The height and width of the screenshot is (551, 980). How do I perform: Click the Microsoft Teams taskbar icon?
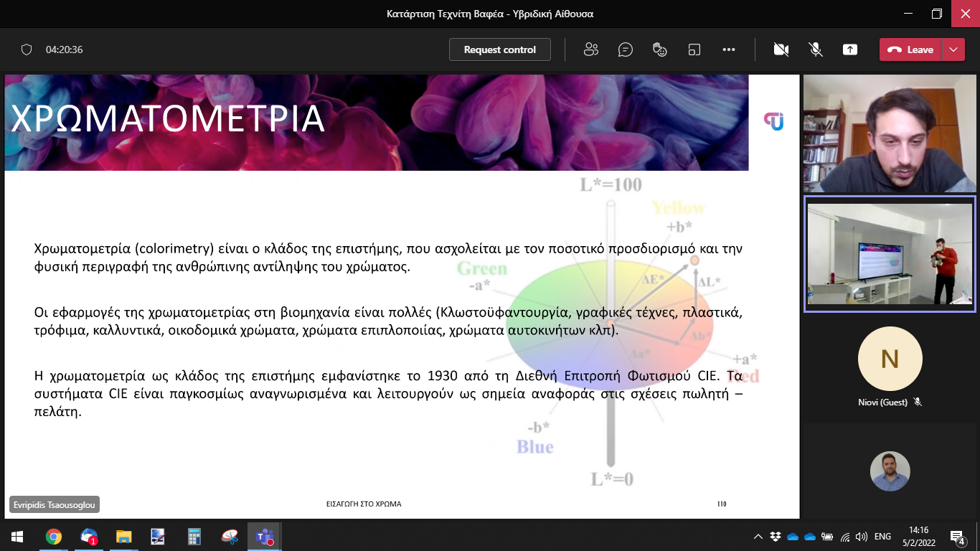264,536
